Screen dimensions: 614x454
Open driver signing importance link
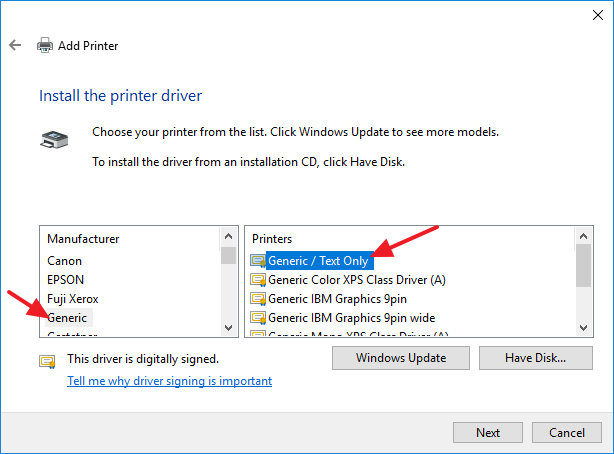(170, 381)
